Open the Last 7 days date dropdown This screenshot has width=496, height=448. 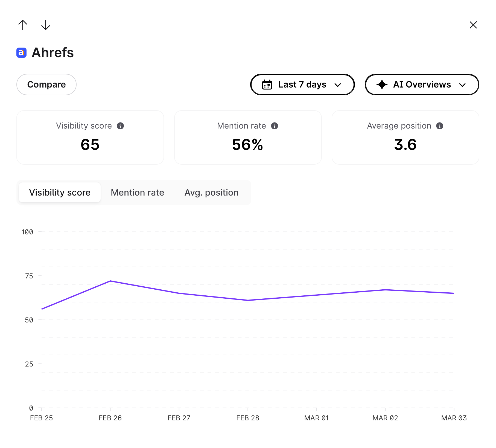302,85
